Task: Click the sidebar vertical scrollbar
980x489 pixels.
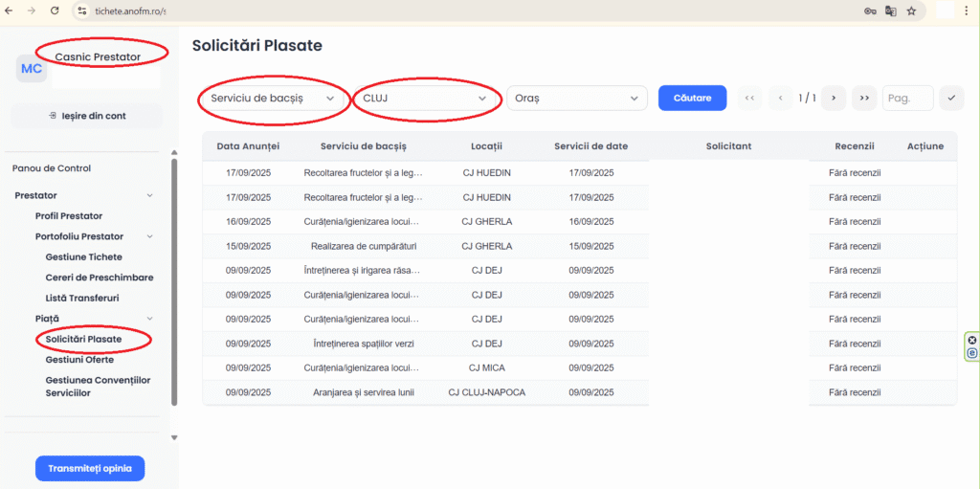Action: [x=173, y=278]
